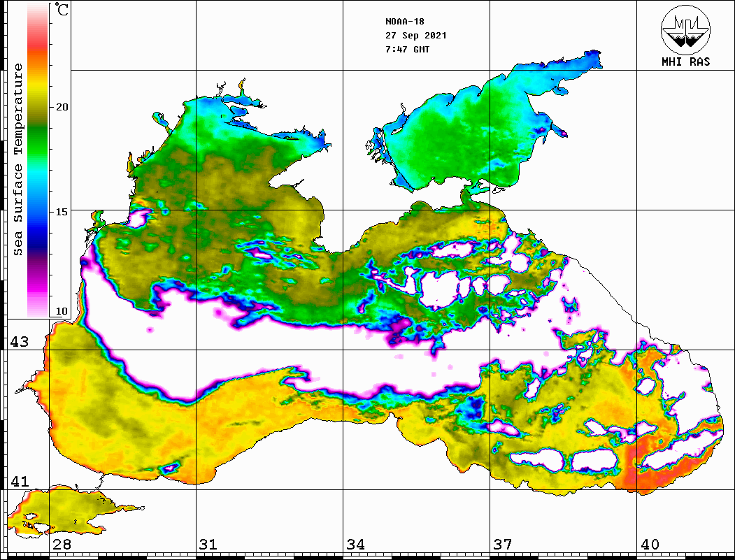735x560 pixels.
Task: Click the 'NOAA-18' satellite label
Action: [404, 22]
